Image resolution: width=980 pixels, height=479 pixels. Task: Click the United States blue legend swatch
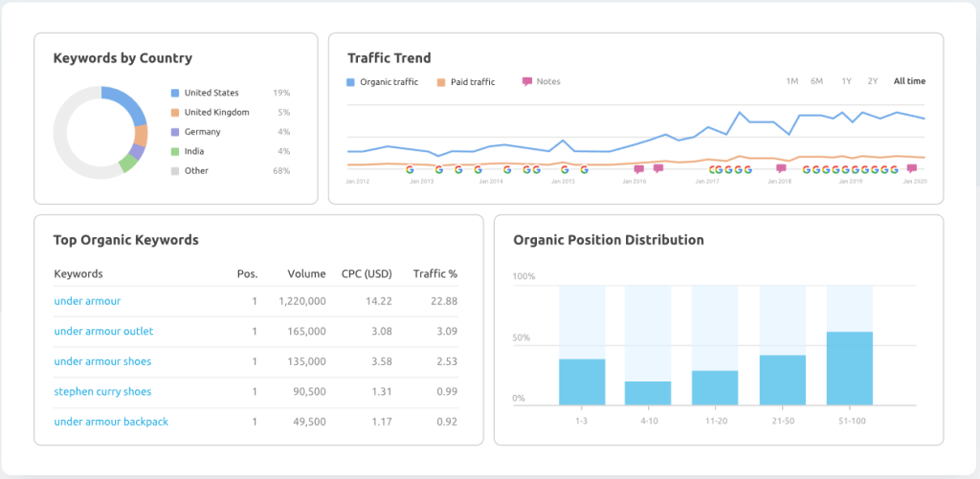[175, 93]
